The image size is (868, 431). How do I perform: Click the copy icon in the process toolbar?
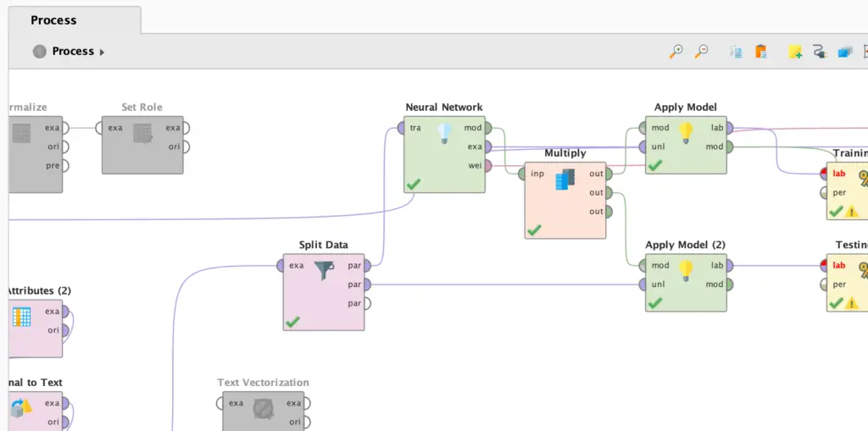[736, 52]
